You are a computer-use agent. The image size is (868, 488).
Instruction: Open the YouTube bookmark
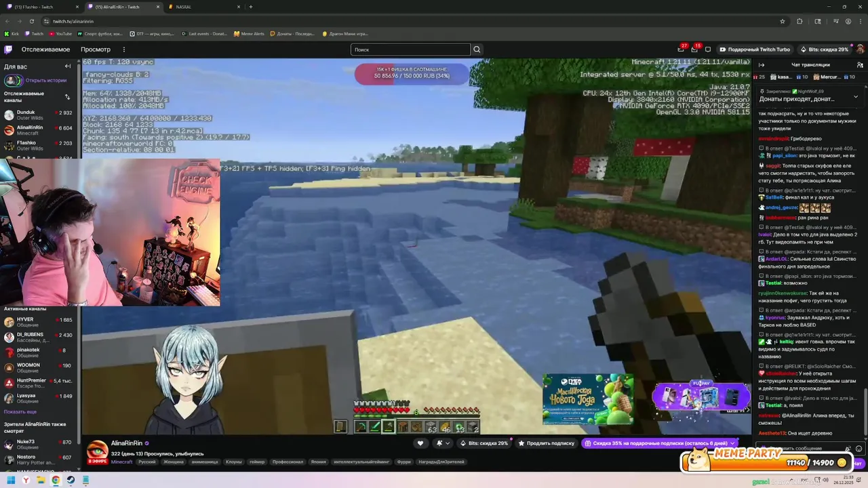coord(60,33)
